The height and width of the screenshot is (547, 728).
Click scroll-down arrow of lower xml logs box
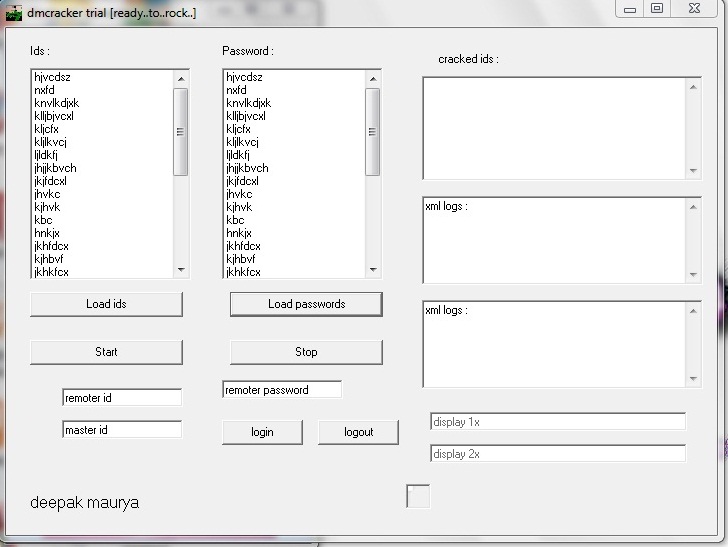tap(693, 378)
